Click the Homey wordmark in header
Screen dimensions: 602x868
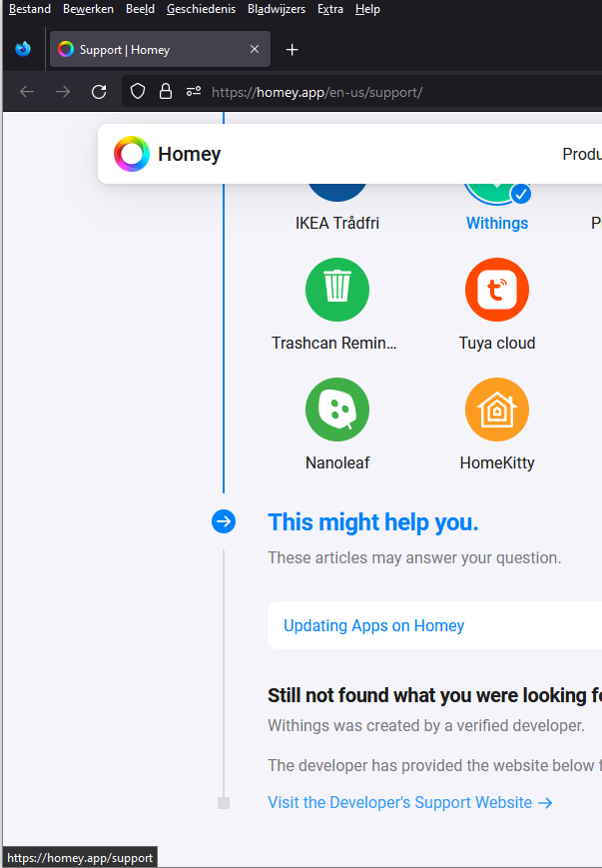click(x=190, y=154)
